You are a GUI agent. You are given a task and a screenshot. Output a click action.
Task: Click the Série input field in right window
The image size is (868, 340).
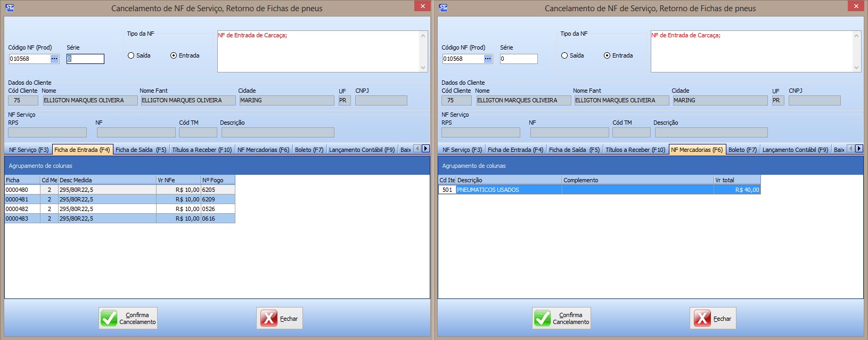click(518, 59)
